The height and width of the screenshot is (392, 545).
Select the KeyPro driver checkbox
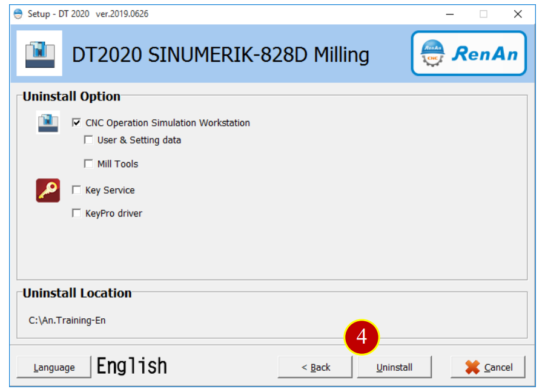coord(76,213)
